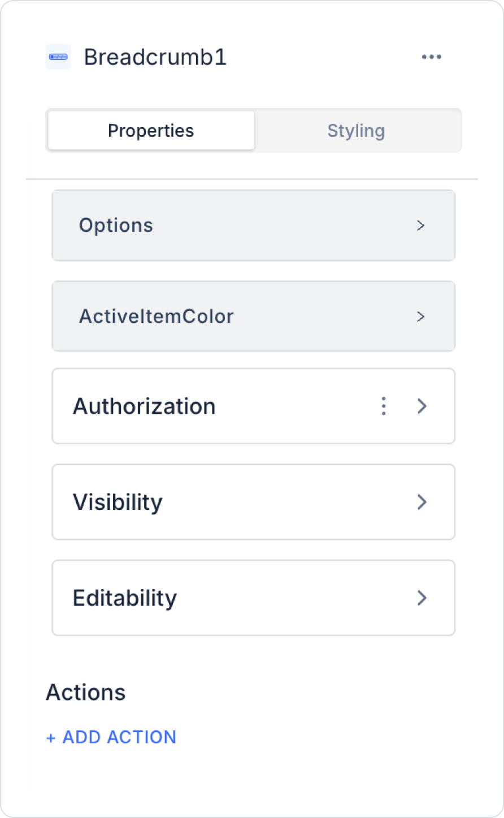Open the Visibility section label
Screen dimensions: 504x818
[118, 502]
